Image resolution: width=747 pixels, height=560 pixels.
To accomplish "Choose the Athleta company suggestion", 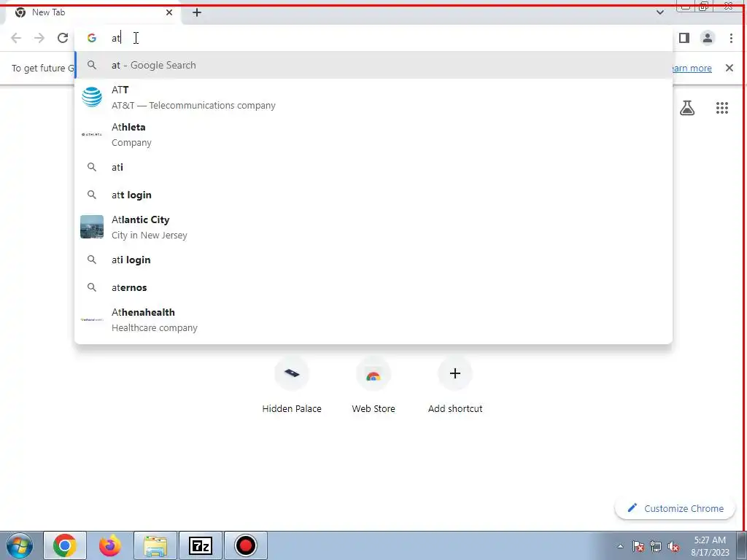I will (x=373, y=135).
